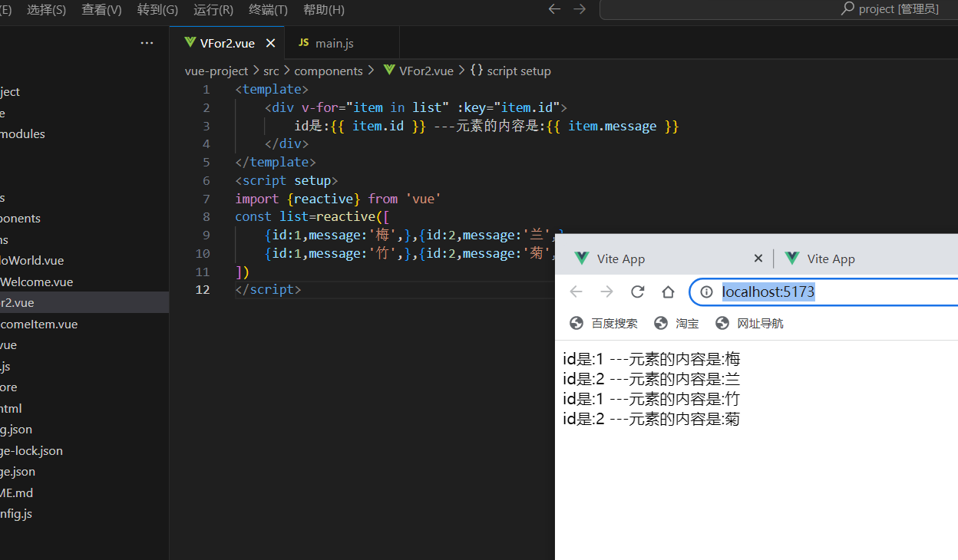Click the reactive( call on line 8
This screenshot has height=560, width=958.
[349, 217]
